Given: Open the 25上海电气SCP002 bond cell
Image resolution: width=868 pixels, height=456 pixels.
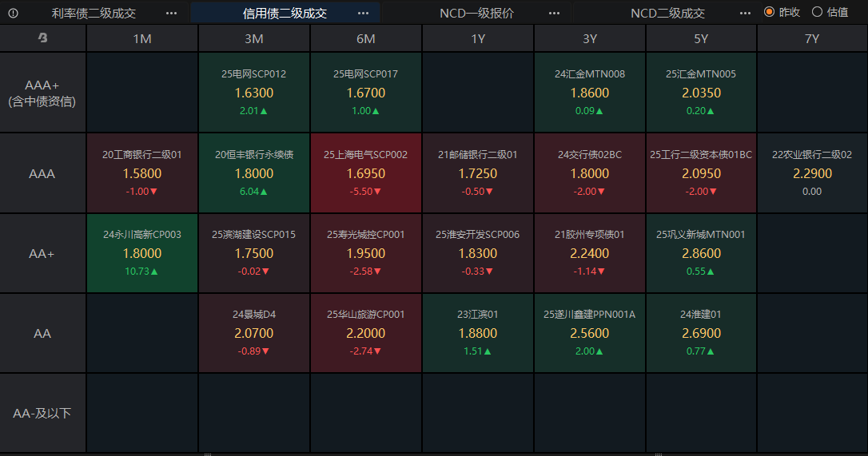Looking at the screenshot, I should click(366, 172).
